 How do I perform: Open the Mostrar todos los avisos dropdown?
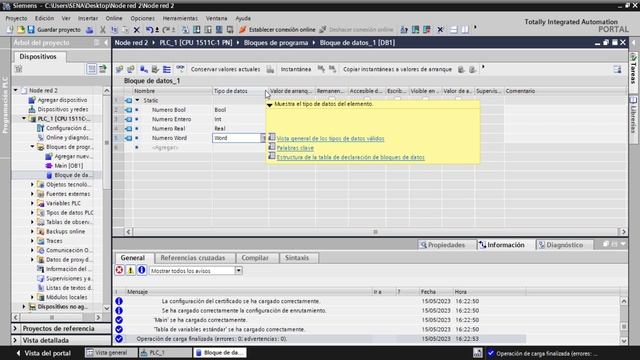[238, 271]
